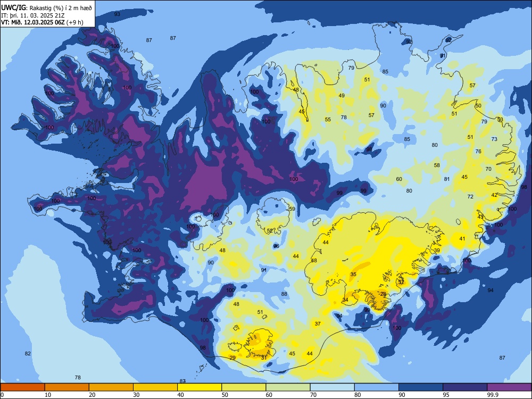This screenshot has width=532, height=399.
Task: Click the map value 49 in northern Iceland
Action: pos(342,96)
